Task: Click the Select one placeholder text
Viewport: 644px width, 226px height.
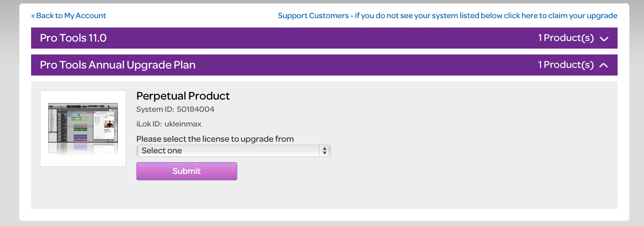Action: pos(162,151)
